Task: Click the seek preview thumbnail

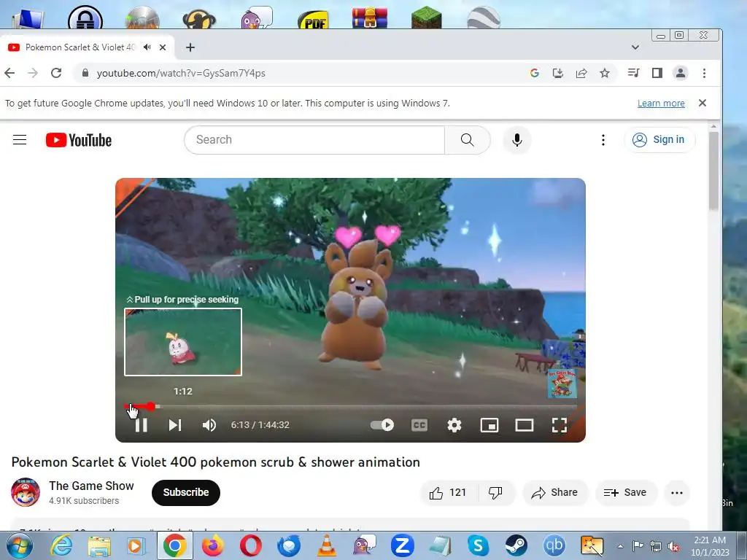Action: click(183, 342)
